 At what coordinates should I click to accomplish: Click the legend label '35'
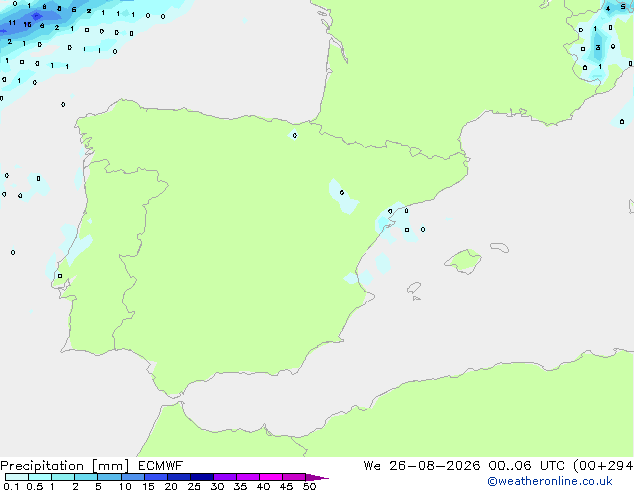coord(240,486)
